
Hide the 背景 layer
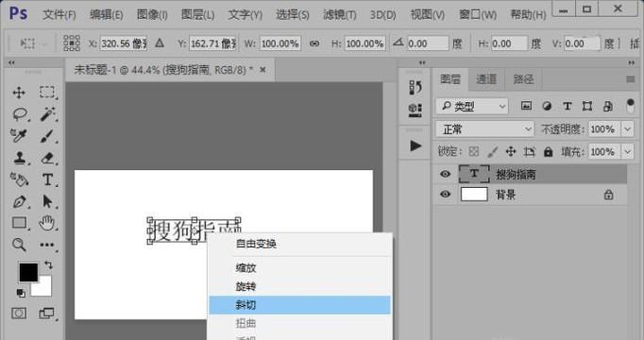445,194
